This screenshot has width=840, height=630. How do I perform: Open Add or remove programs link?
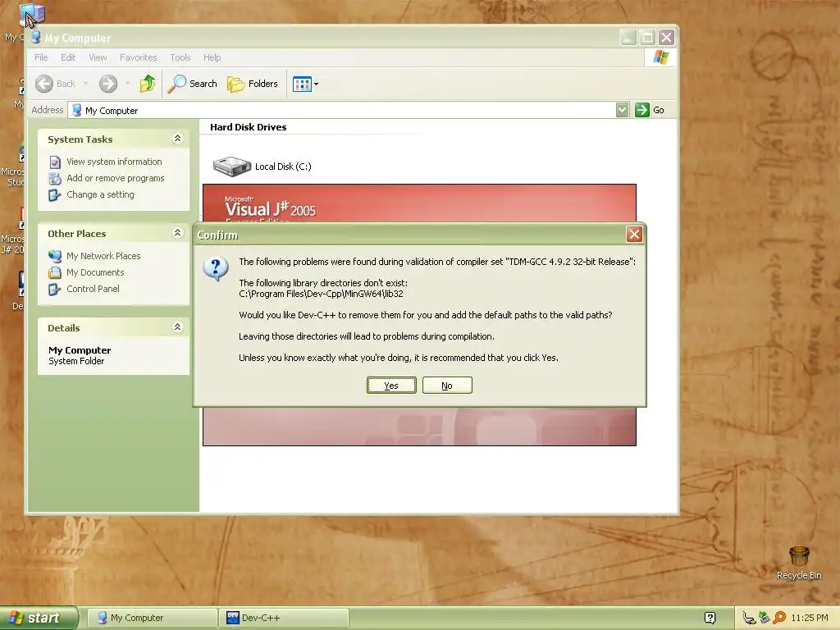(115, 178)
